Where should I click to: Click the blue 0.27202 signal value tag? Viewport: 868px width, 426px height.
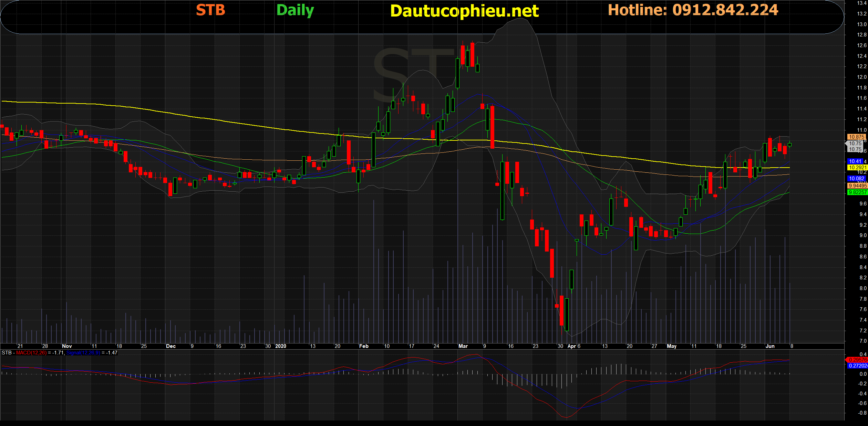(x=857, y=366)
